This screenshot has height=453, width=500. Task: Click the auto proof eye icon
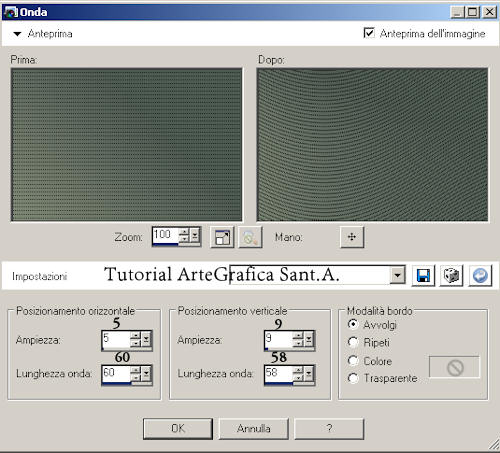point(250,237)
